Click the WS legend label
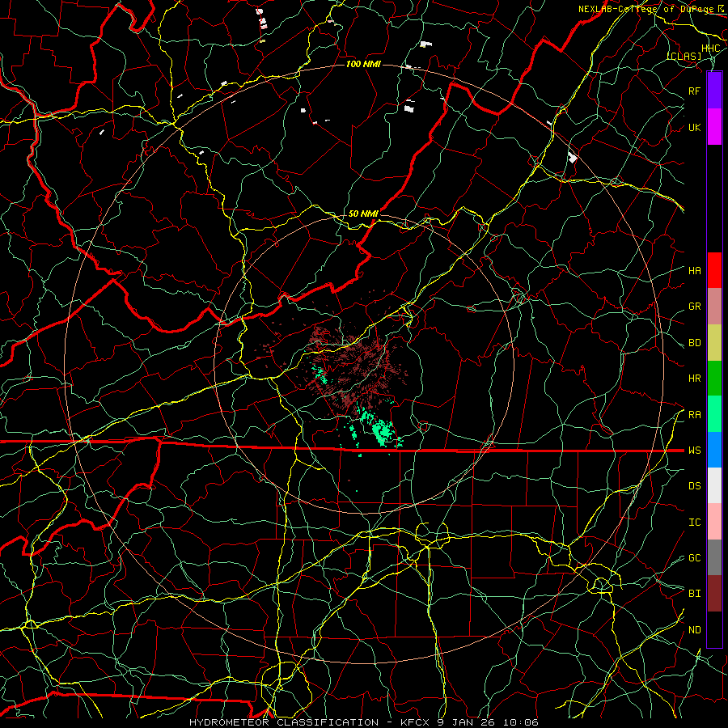The height and width of the screenshot is (728, 728). [694, 451]
